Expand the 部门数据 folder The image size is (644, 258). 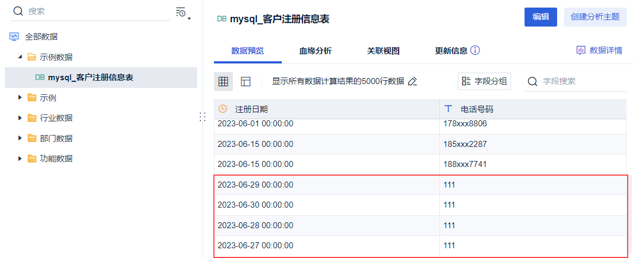(x=20, y=138)
